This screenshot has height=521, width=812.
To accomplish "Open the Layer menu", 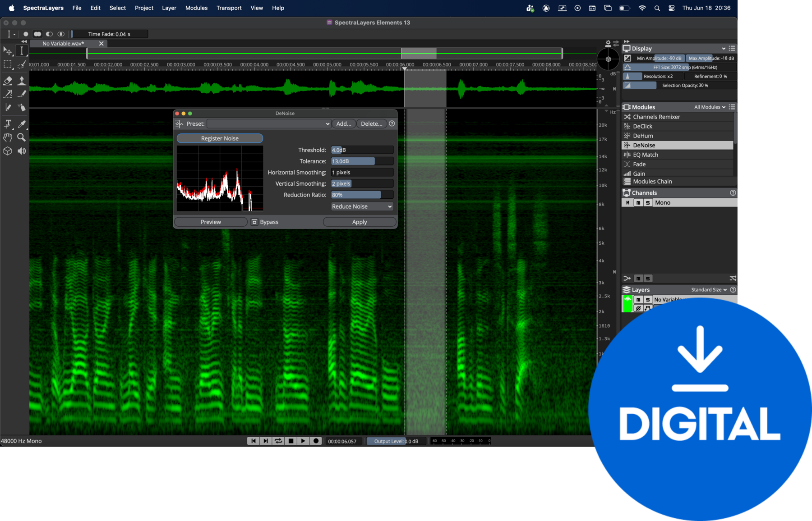I will 169,8.
